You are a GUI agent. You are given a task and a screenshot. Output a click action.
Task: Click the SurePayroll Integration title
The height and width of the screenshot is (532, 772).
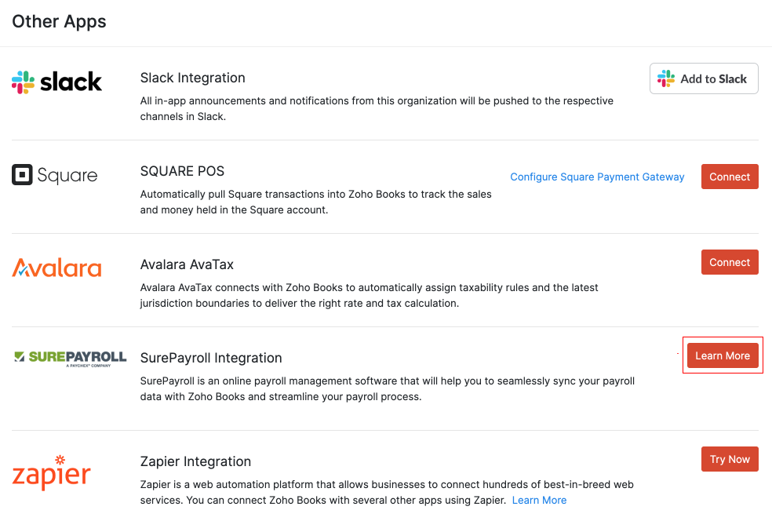[210, 358]
